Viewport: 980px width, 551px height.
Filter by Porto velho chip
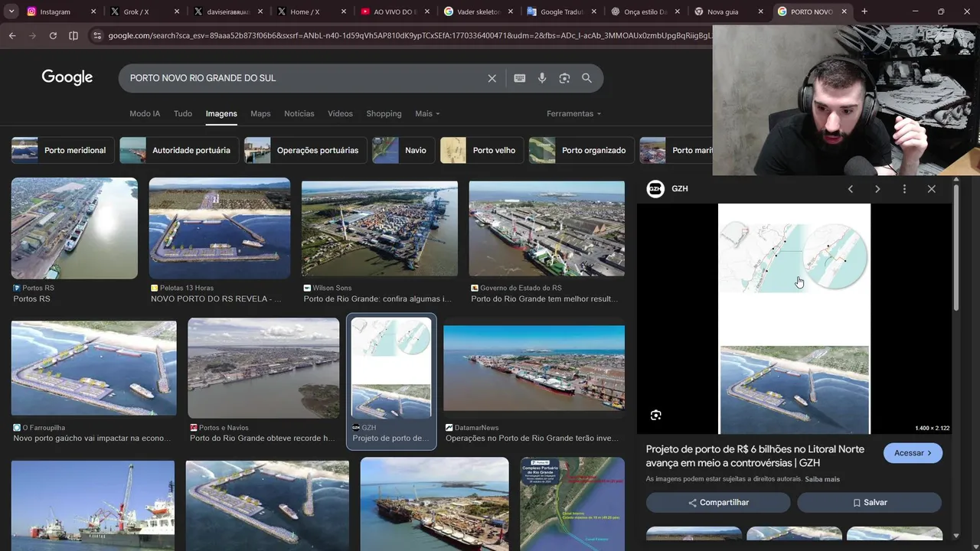click(482, 150)
